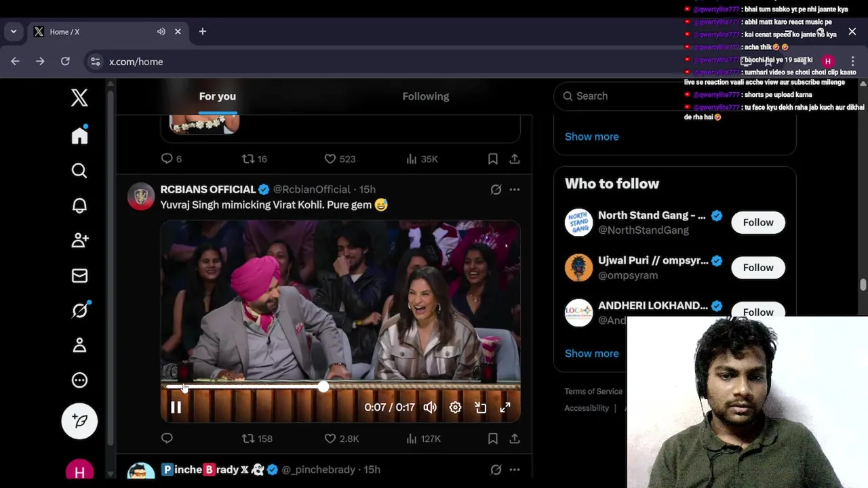Mute the video volume
Viewport: 868px width, 488px height.
tap(430, 407)
